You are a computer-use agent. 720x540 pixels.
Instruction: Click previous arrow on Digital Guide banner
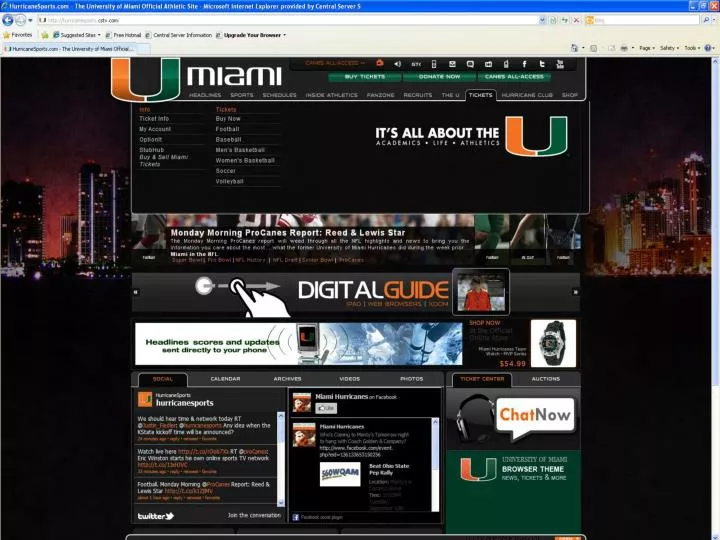136,292
